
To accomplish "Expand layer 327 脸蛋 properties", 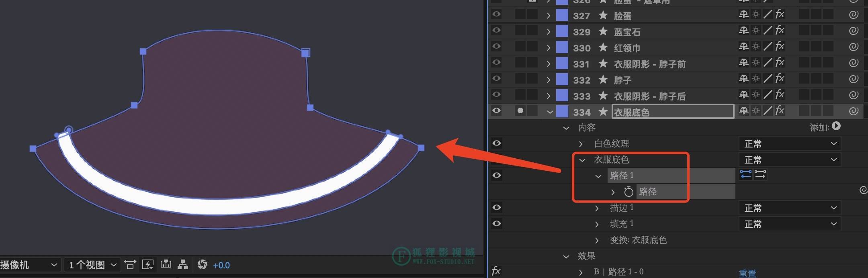I will [x=549, y=16].
